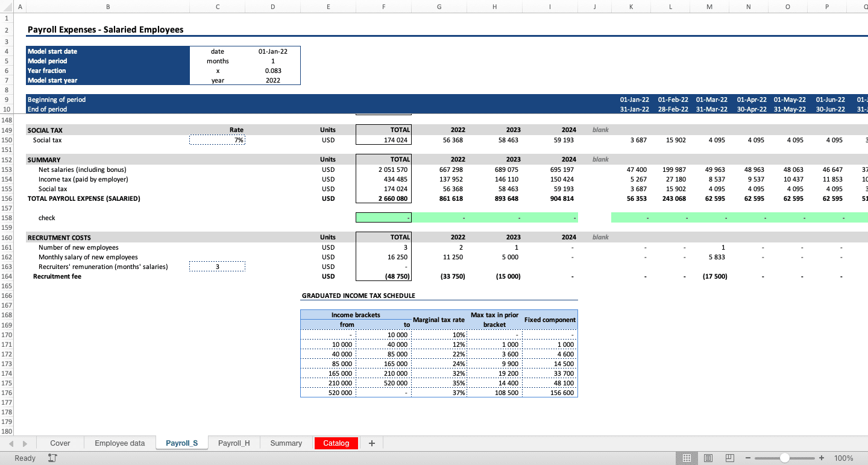Open the Summary sheet tab
This screenshot has width=868, height=465.
coord(286,443)
